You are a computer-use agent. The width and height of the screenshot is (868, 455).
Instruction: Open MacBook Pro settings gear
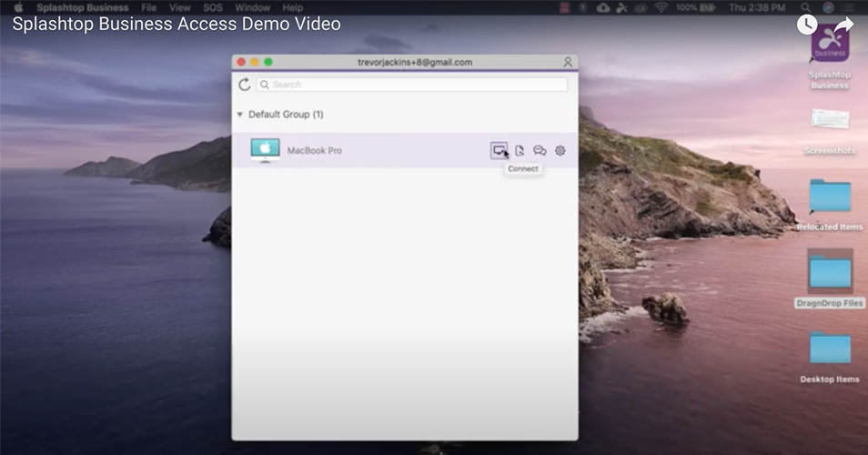[560, 150]
